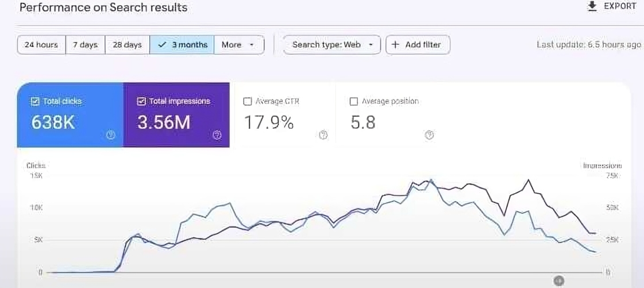
Task: Open help icon on Total impressions card
Action: [x=217, y=135]
